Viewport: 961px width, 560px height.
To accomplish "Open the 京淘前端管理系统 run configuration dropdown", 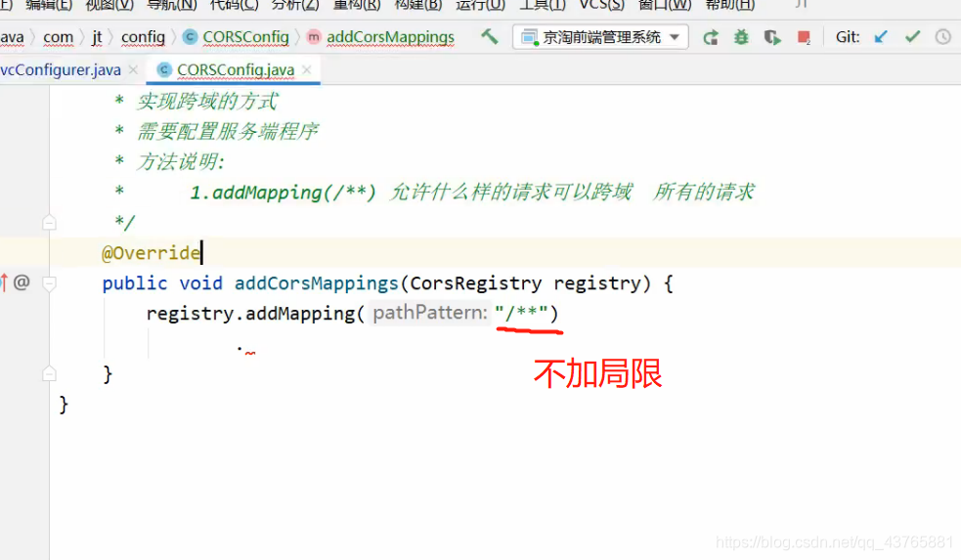I will click(x=600, y=37).
